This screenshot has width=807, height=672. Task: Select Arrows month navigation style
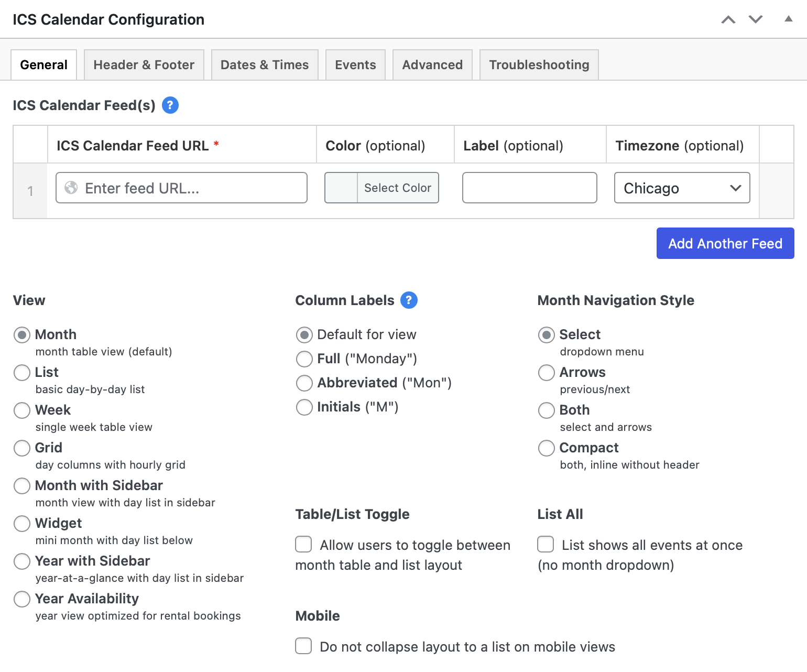click(547, 373)
